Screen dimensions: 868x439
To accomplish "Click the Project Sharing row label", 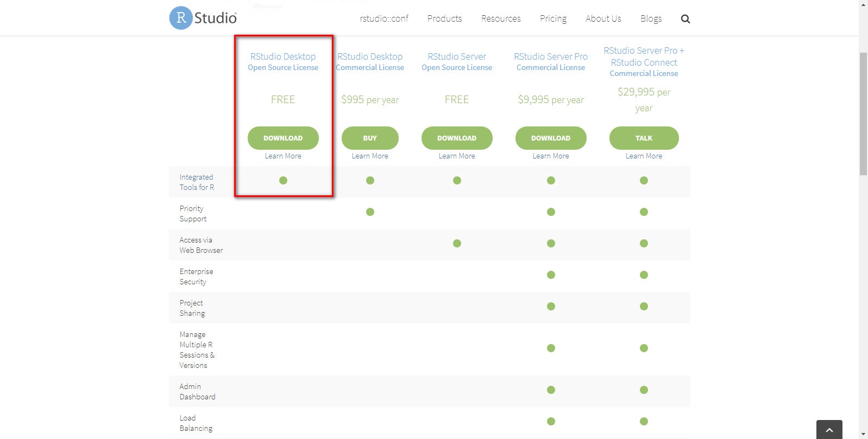I will 192,308.
